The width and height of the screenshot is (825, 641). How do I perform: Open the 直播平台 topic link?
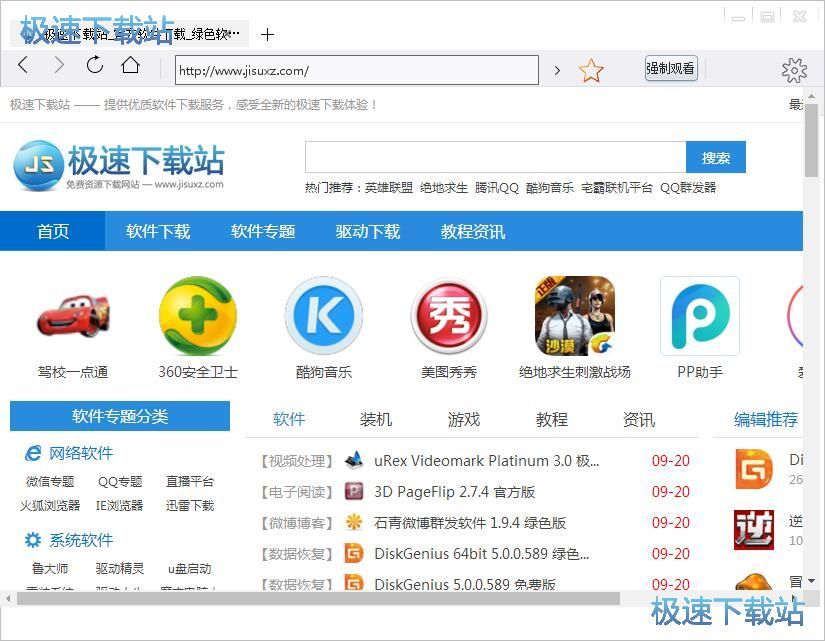190,481
